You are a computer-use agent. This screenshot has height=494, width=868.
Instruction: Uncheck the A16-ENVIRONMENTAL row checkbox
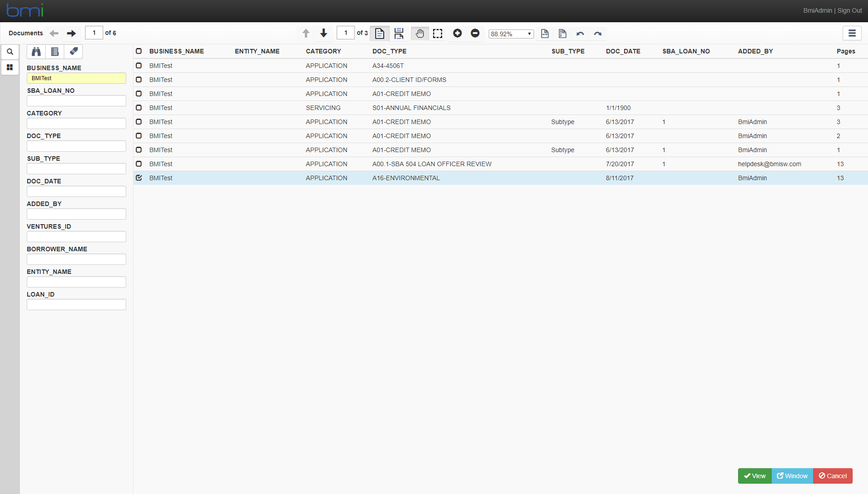coord(139,178)
